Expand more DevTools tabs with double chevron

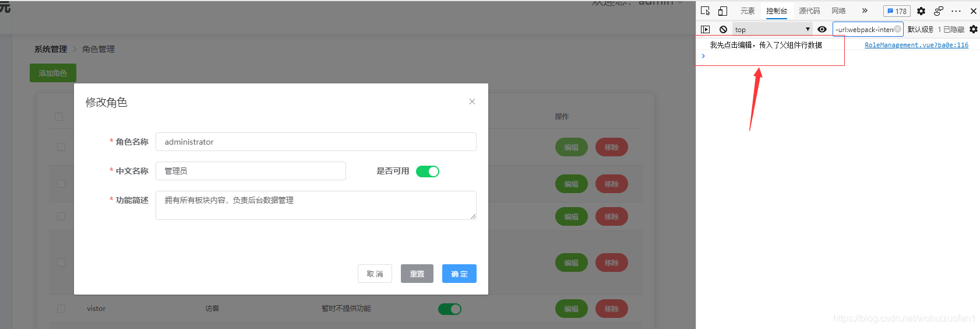(x=865, y=11)
